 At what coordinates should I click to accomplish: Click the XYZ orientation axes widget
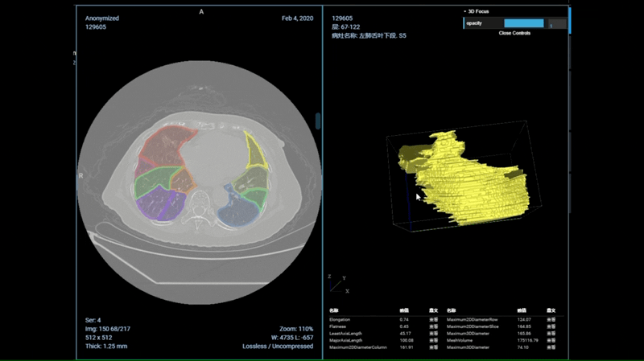[336, 283]
